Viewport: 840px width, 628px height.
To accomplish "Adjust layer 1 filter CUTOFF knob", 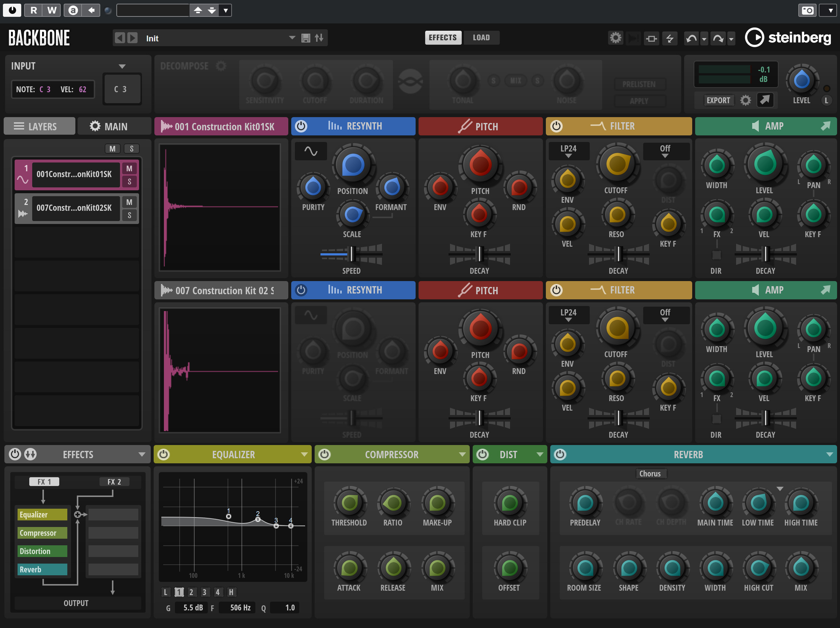I will coord(618,164).
